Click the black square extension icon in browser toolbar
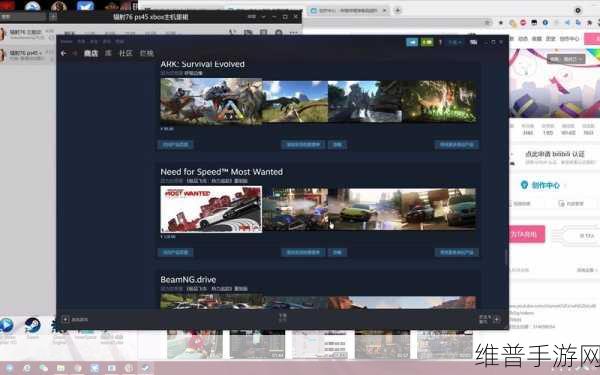Image resolution: width=600 pixels, height=375 pixels. coord(534,23)
